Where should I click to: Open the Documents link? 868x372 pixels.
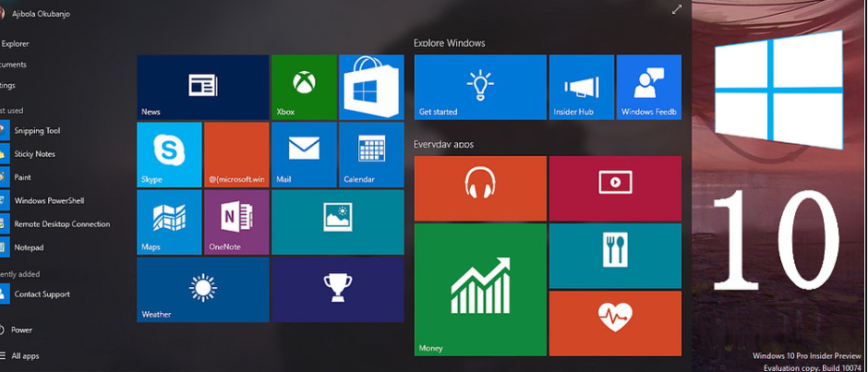13,65
